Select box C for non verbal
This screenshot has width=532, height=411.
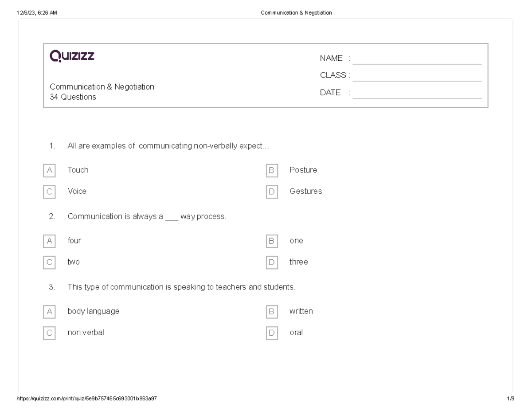click(x=50, y=333)
